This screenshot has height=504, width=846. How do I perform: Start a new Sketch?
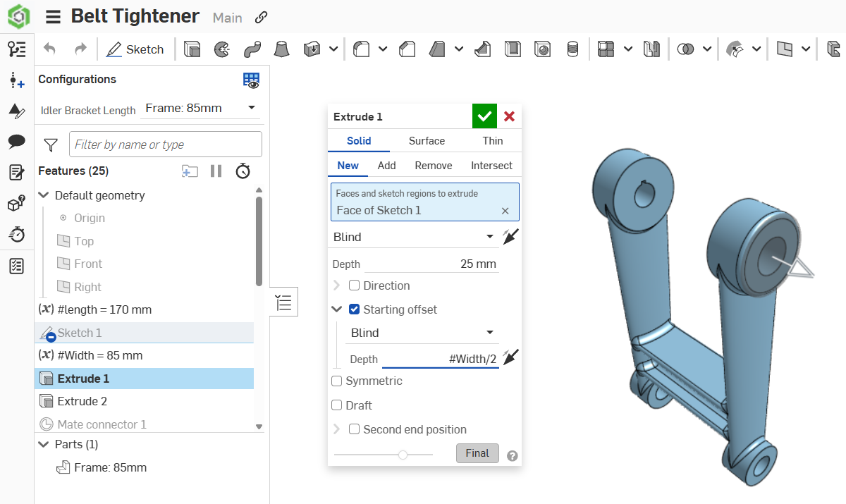coord(135,49)
